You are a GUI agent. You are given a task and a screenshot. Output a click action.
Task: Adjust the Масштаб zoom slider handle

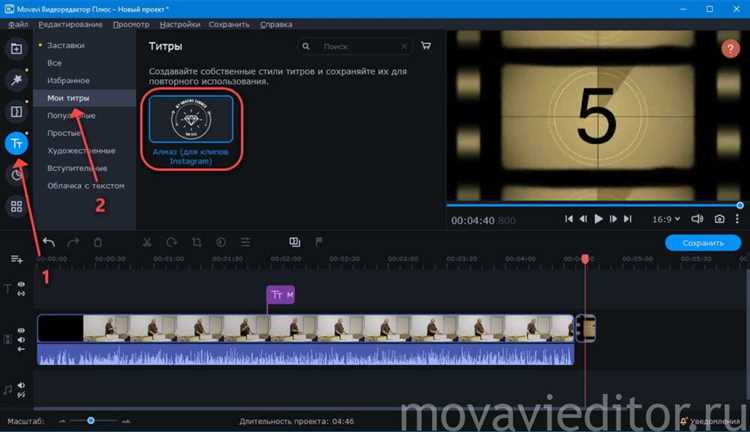click(x=90, y=421)
